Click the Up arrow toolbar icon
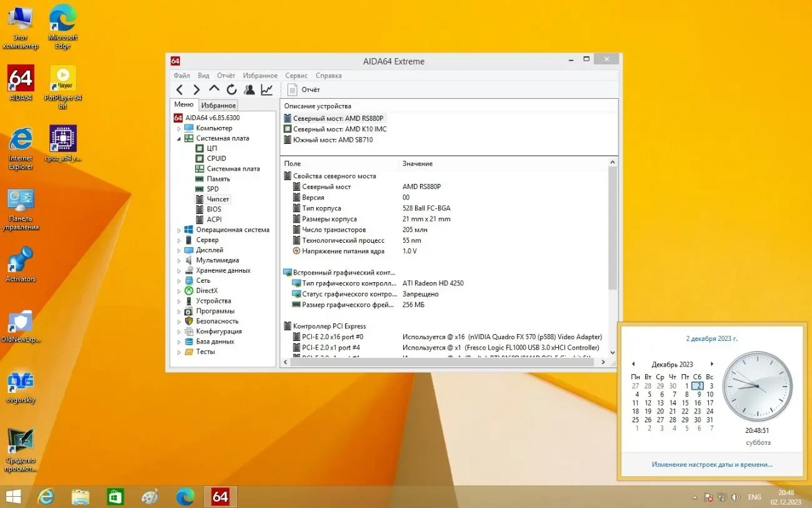The image size is (812, 508). tap(214, 89)
